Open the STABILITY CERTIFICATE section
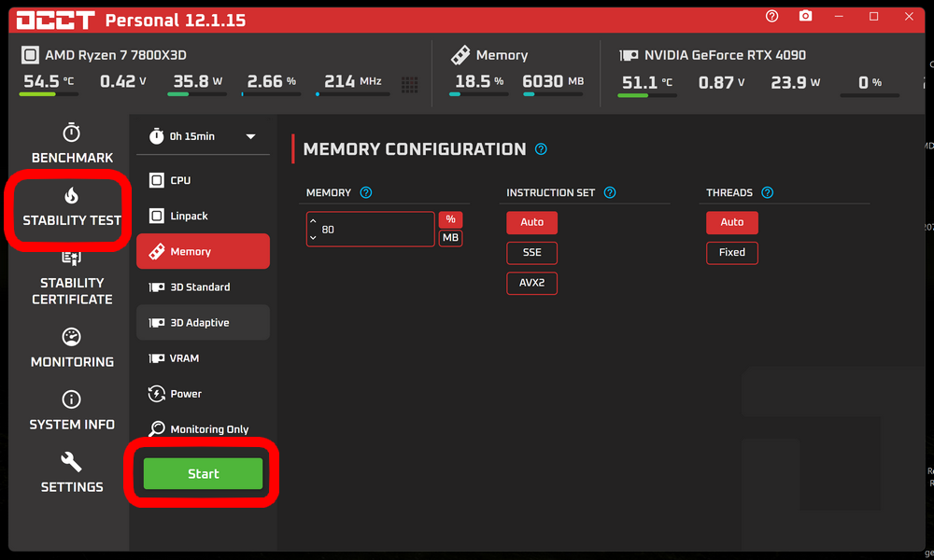This screenshot has width=934, height=560. tap(72, 279)
